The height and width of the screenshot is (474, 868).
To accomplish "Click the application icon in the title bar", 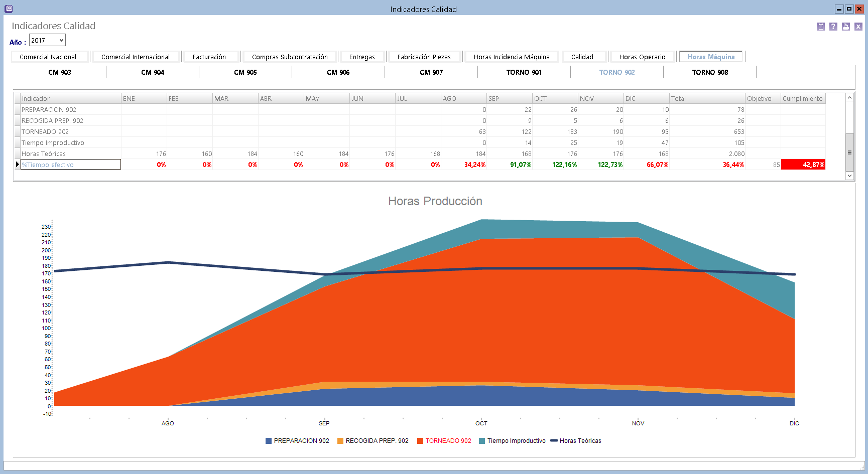I will [9, 9].
